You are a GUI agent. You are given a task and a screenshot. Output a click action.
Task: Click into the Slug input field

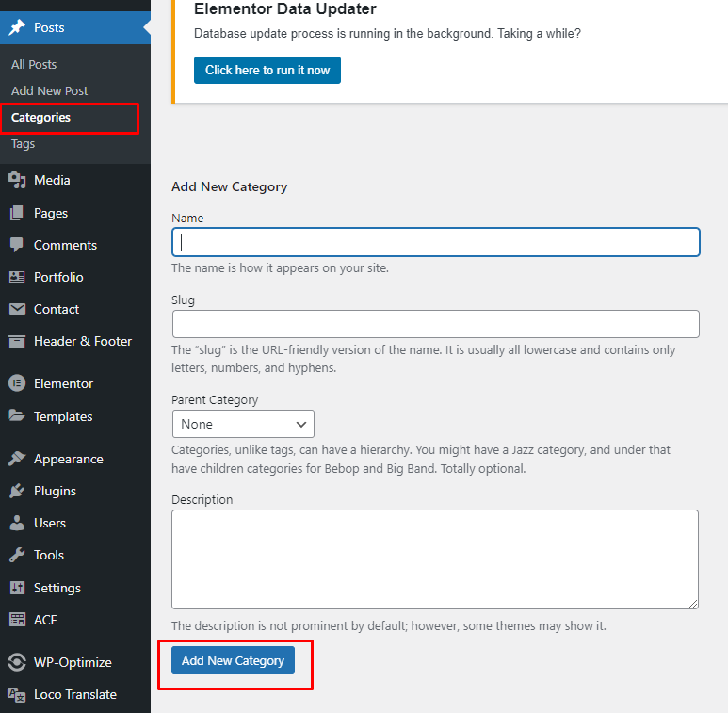click(435, 324)
